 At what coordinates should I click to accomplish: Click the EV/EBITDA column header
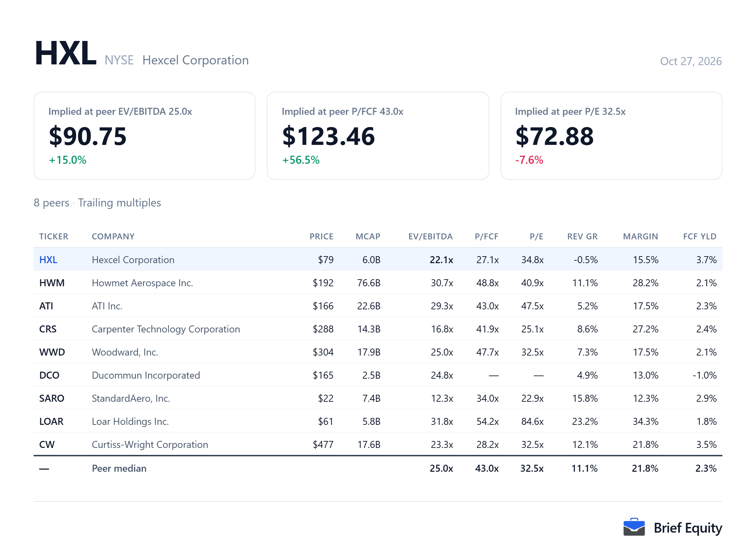[x=430, y=237]
